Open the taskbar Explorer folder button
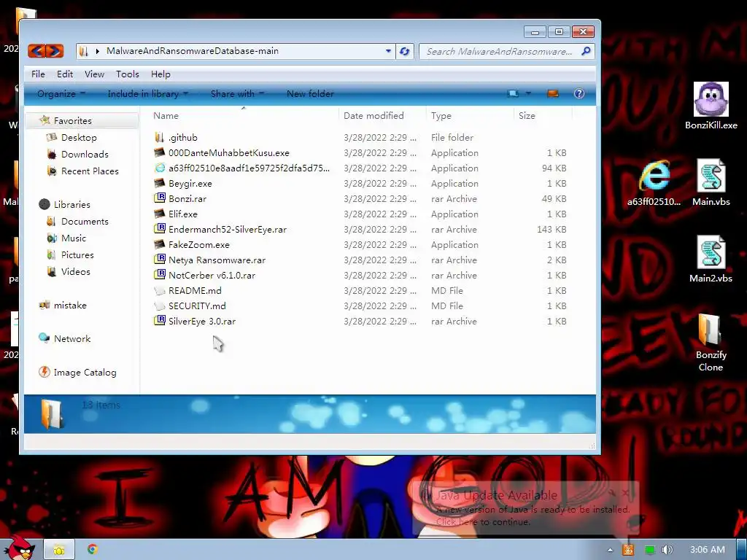This screenshot has height=560, width=747. click(59, 550)
